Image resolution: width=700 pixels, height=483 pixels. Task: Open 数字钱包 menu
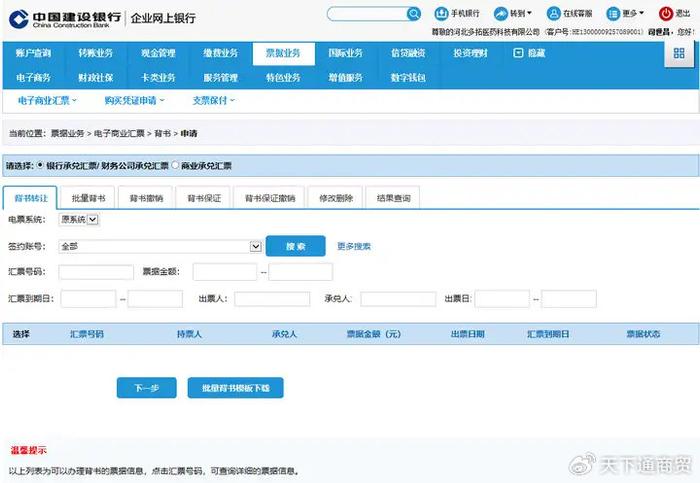click(x=408, y=78)
